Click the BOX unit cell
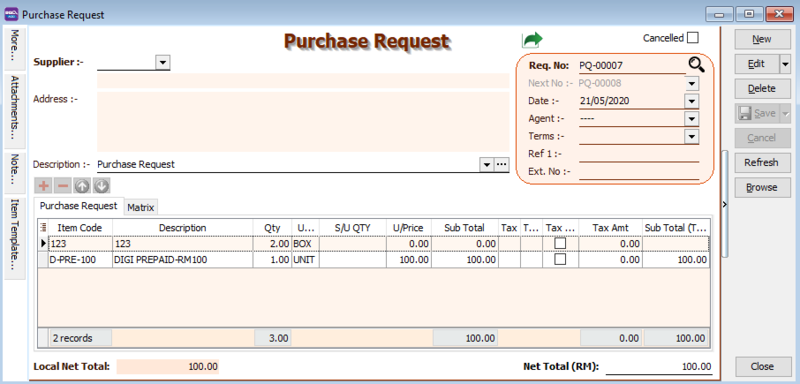Screen dimensions: 800x384 305,244
